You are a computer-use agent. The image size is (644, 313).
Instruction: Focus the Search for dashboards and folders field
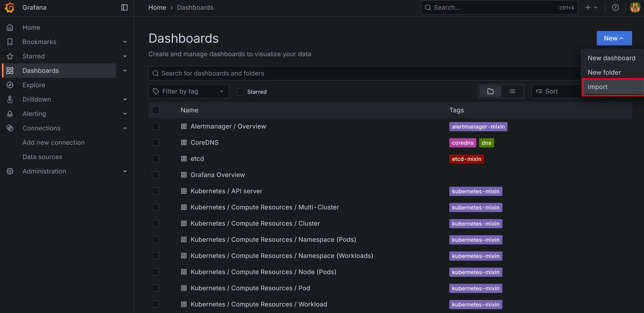(362, 74)
